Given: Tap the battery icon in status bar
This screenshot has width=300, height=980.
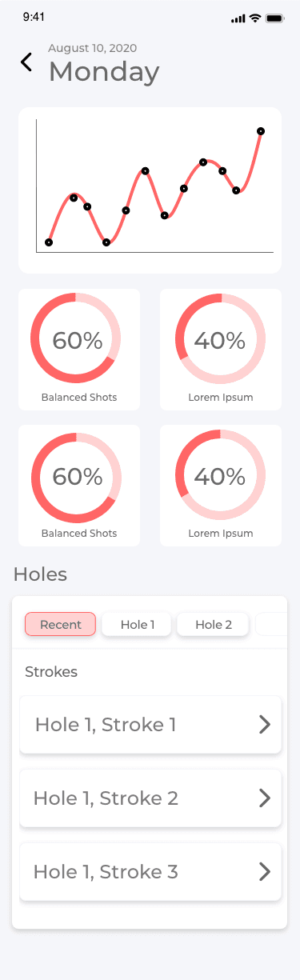Looking at the screenshot, I should click(x=275, y=18).
